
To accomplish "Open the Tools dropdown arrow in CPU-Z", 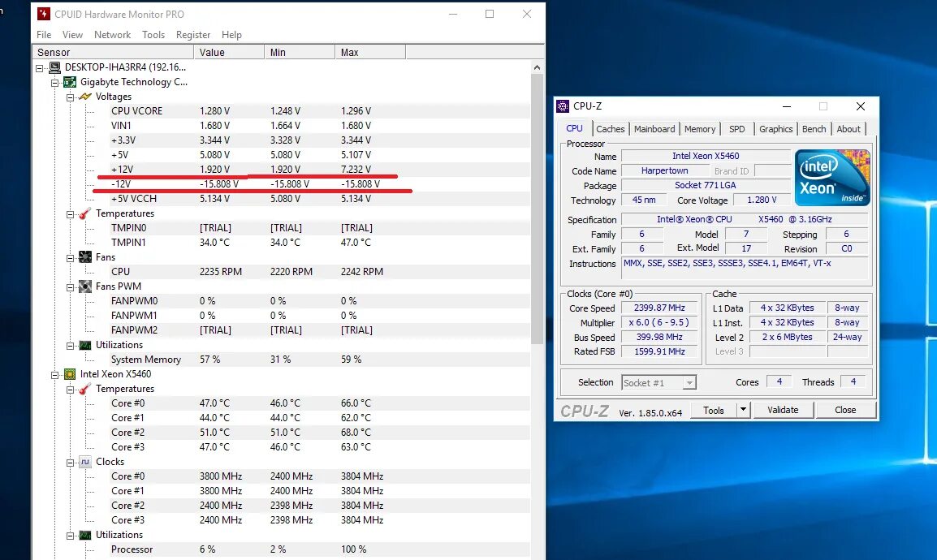I will (x=743, y=410).
